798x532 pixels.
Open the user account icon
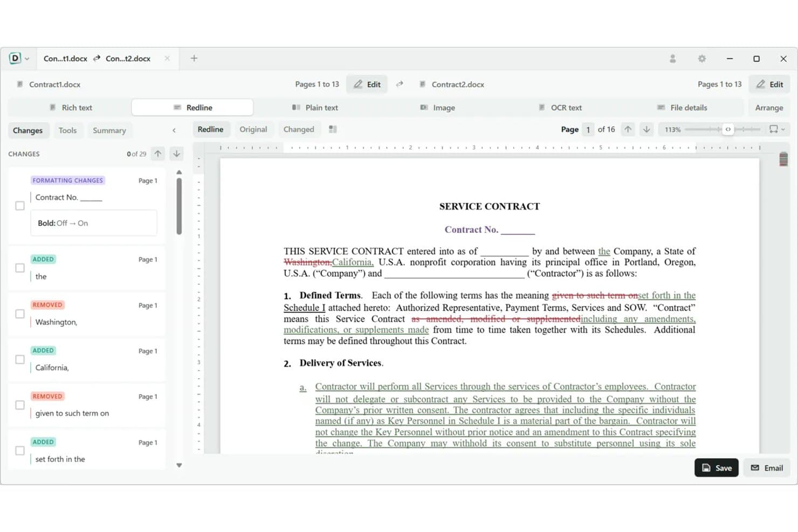(x=672, y=58)
